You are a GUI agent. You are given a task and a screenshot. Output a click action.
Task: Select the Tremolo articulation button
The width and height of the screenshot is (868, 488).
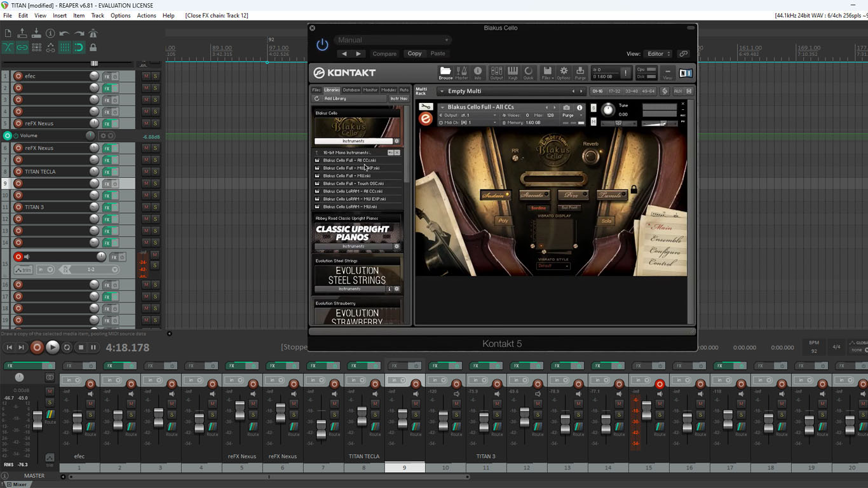pyautogui.click(x=612, y=195)
